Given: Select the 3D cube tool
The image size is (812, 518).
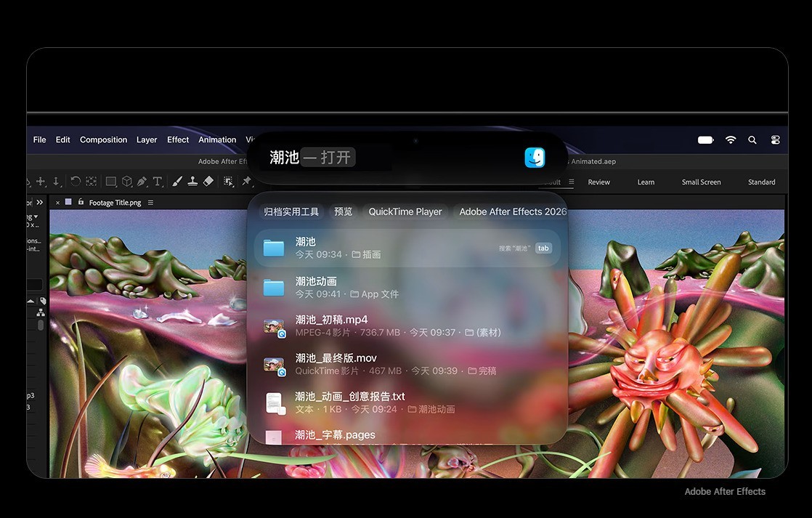Looking at the screenshot, I should click(x=127, y=182).
